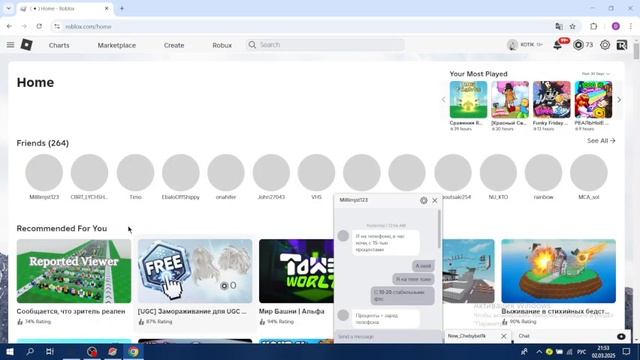640x360 pixels.
Task: Open Windows Start menu
Action: 10,351
